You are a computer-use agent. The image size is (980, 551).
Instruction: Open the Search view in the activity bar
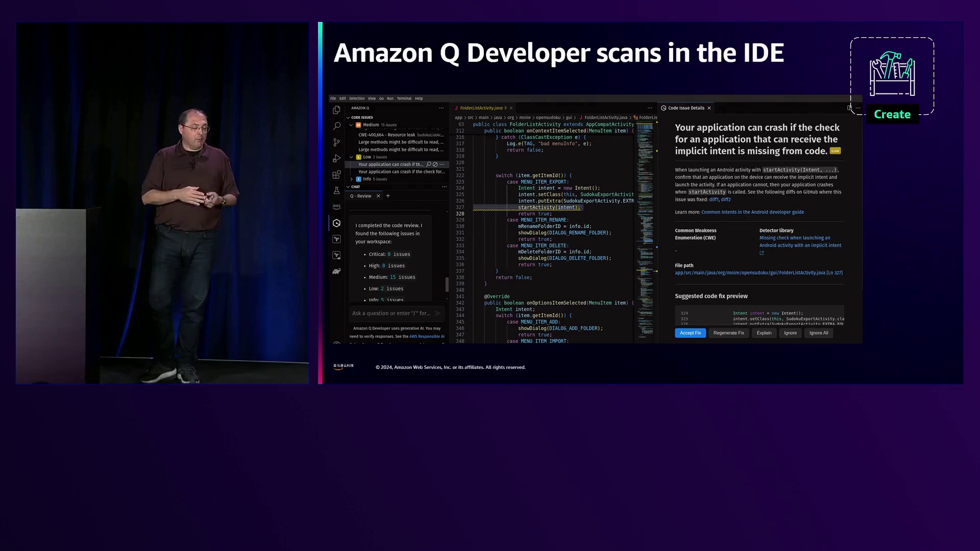coord(336,126)
